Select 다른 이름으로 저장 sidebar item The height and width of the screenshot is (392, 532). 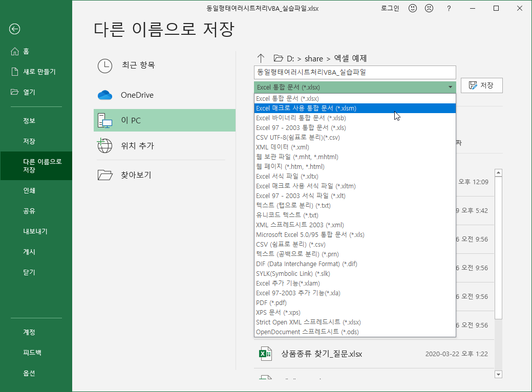click(36, 166)
